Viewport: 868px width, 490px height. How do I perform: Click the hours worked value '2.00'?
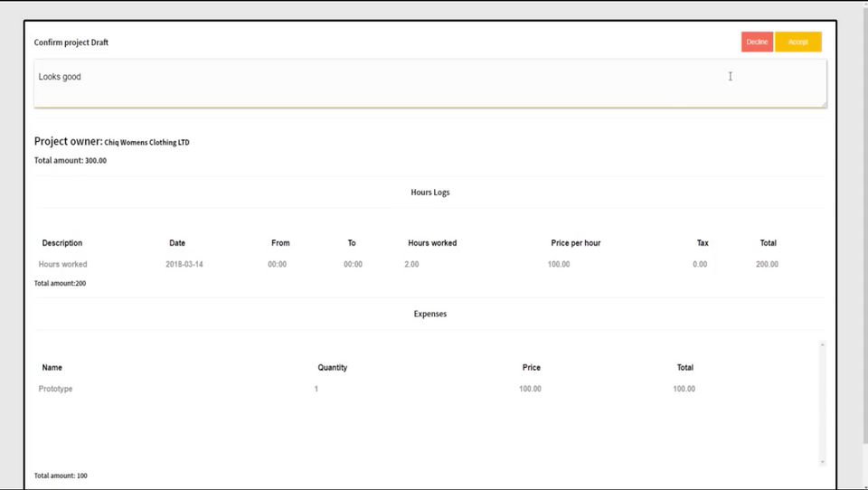point(412,264)
